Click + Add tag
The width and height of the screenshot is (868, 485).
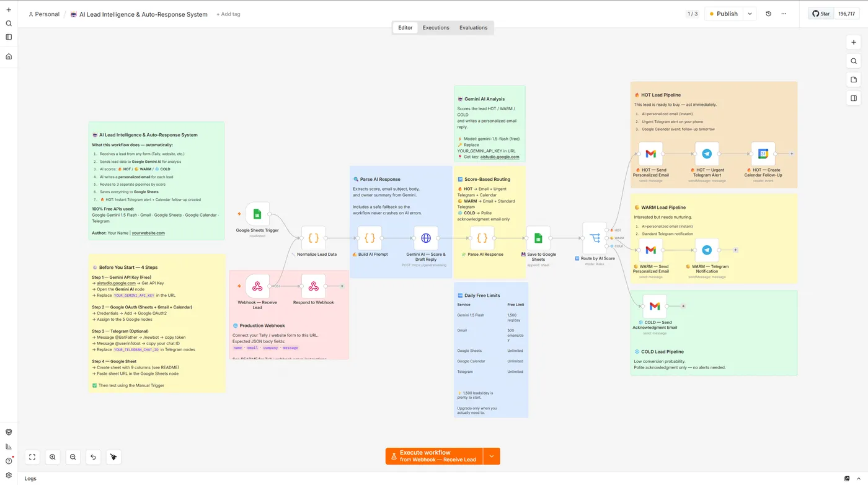tap(228, 14)
